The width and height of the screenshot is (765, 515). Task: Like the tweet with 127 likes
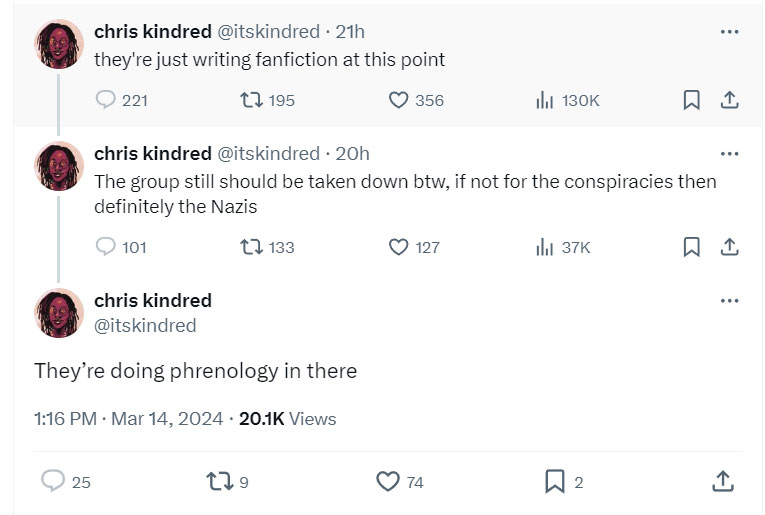[x=398, y=247]
